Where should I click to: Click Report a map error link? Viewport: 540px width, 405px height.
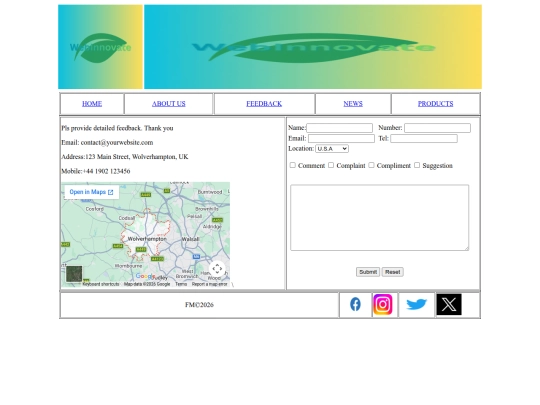(210, 284)
